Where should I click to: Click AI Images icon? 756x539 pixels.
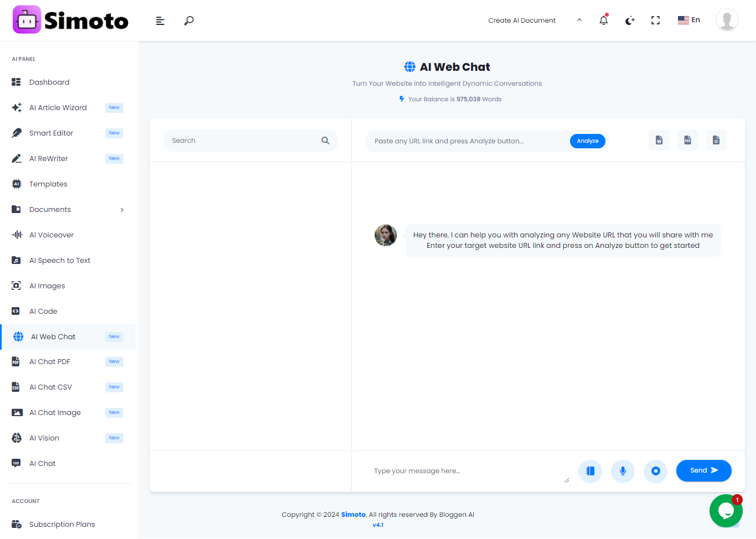16,286
